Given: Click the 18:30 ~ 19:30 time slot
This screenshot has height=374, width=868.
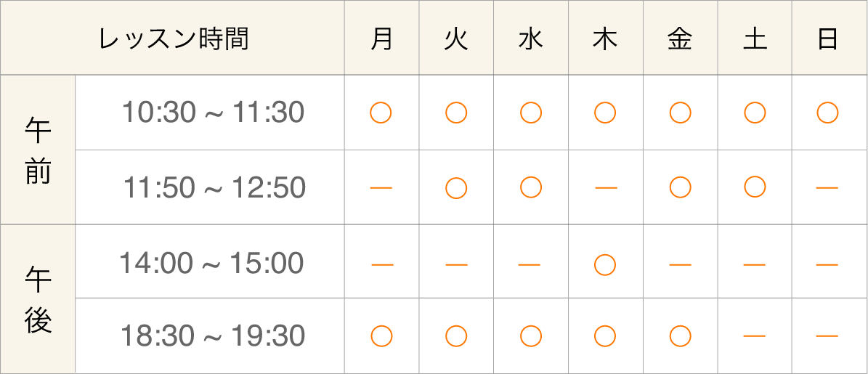Looking at the screenshot, I should [212, 336].
